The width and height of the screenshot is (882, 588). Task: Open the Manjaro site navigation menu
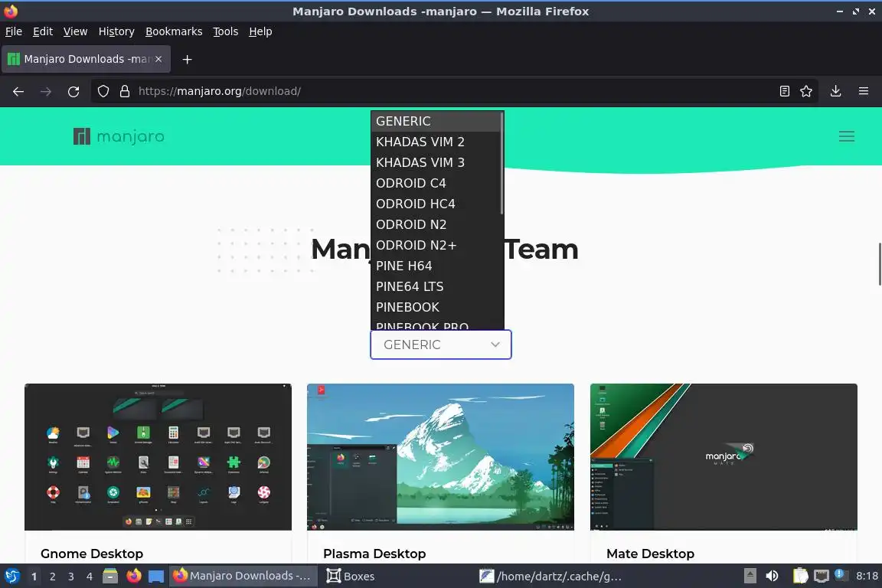[x=847, y=136]
